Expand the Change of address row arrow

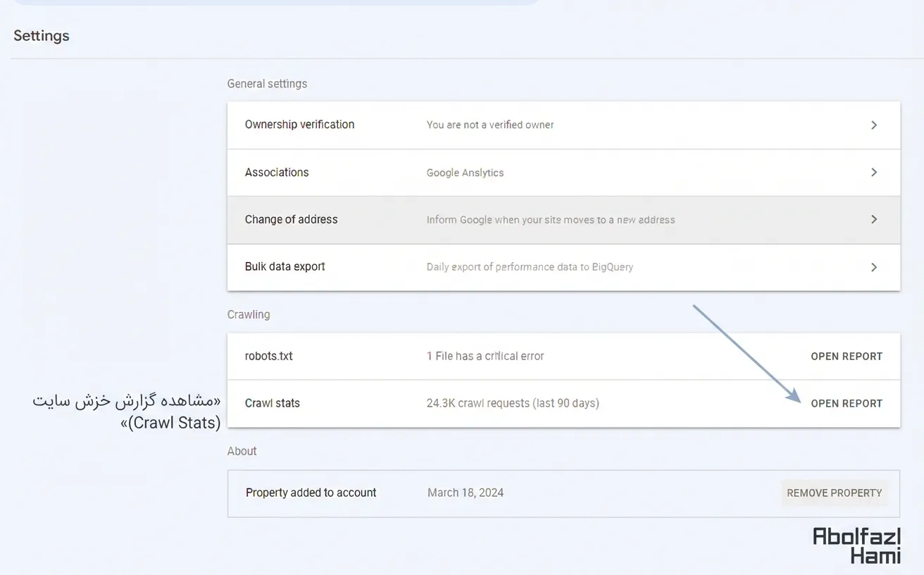pos(873,220)
